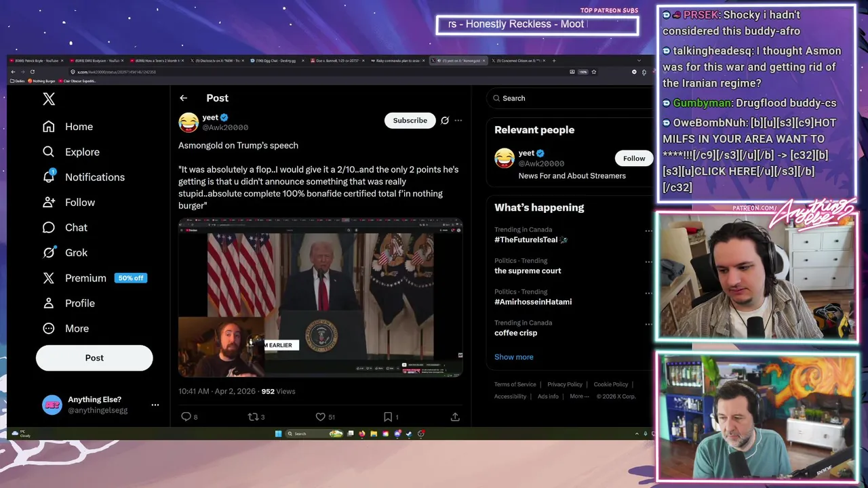Click the Anything Else? account avatar
Image resolution: width=868 pixels, height=488 pixels.
[x=52, y=405]
